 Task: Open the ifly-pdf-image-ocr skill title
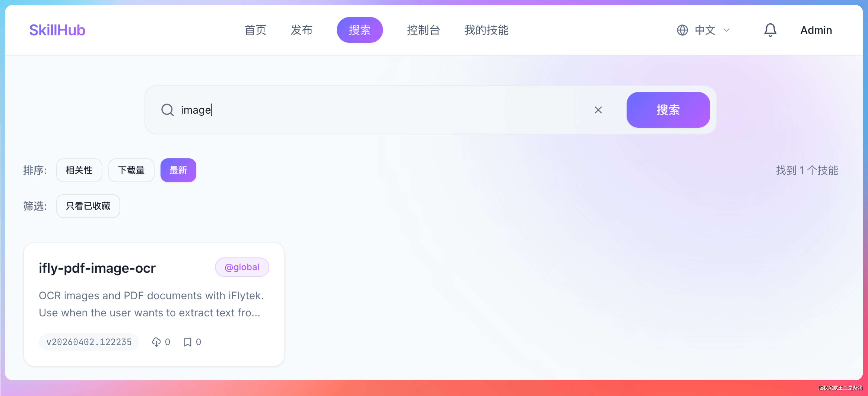(x=97, y=268)
